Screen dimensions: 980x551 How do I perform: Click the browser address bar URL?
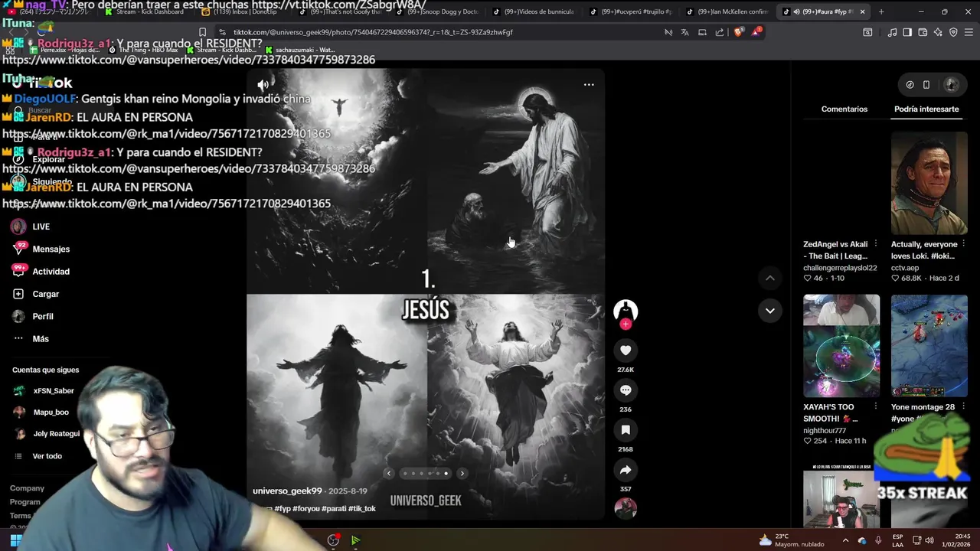pyautogui.click(x=373, y=32)
